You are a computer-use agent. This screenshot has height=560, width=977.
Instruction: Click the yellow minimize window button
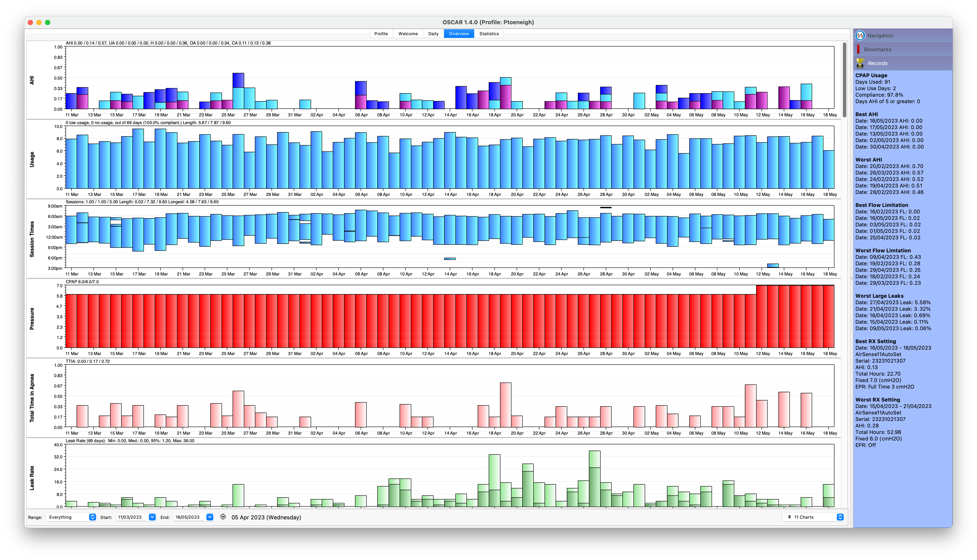[x=39, y=22]
